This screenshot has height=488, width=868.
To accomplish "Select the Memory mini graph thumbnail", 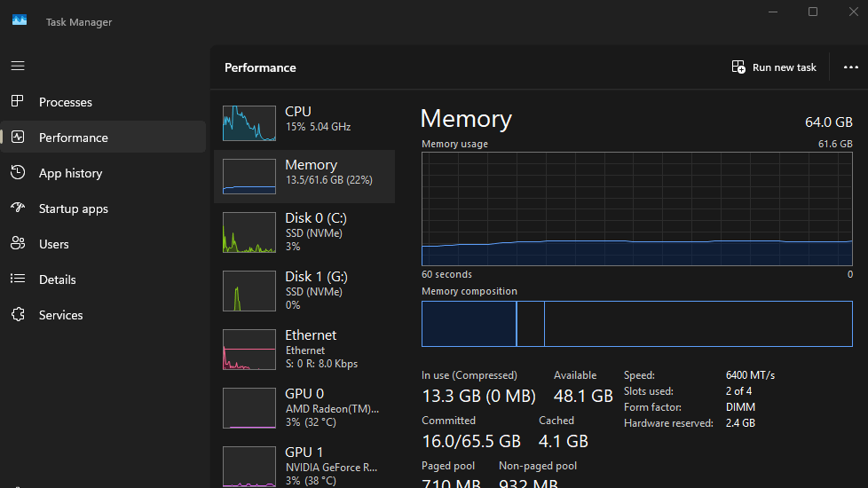I will 249,177.
